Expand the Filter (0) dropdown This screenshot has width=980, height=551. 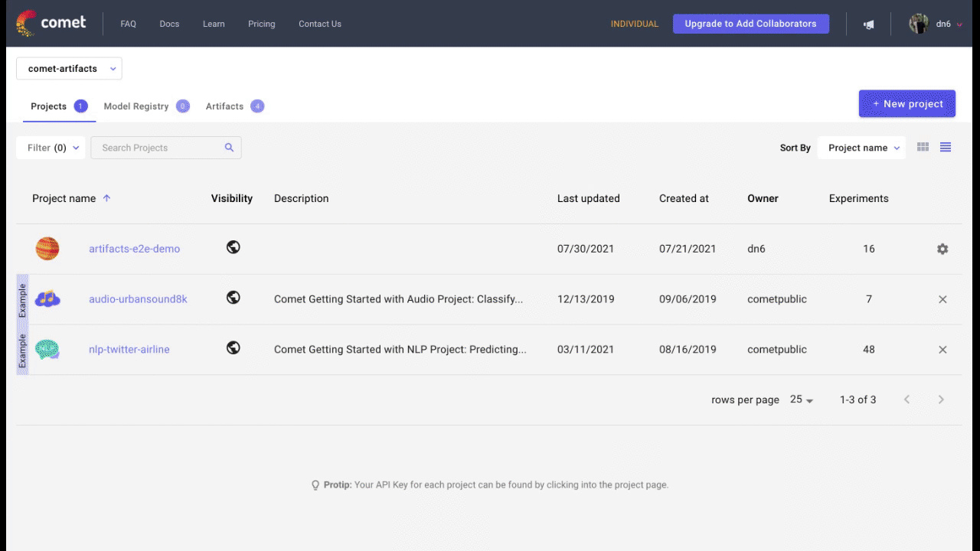(x=53, y=148)
